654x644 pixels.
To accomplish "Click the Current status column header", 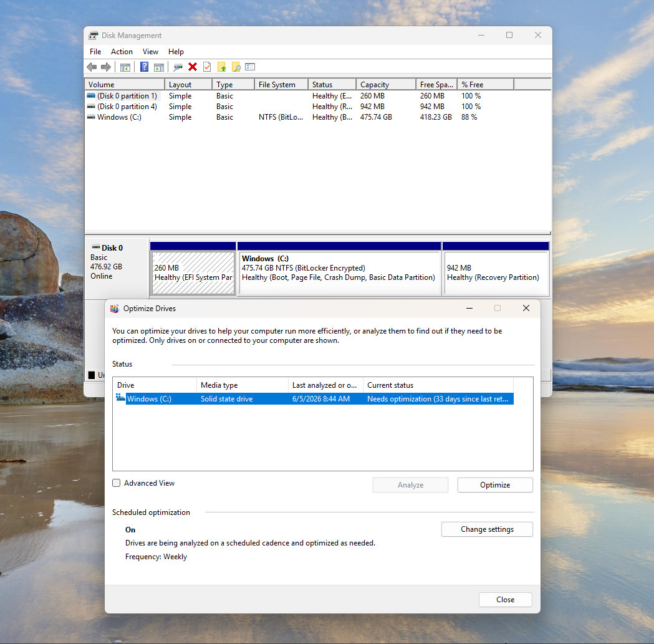I will 438,385.
